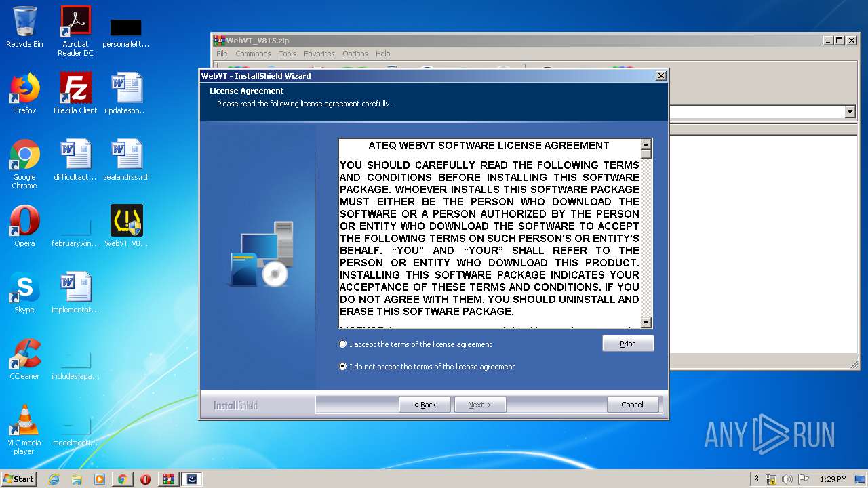Click the InstallShield taskbar button
The image size is (868, 488).
coord(192,479)
